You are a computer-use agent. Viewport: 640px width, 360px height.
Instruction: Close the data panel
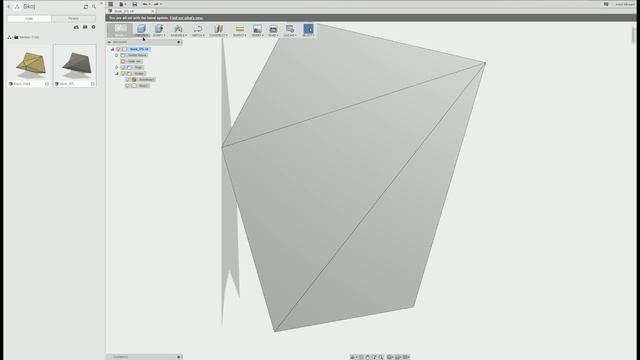coord(101,3)
